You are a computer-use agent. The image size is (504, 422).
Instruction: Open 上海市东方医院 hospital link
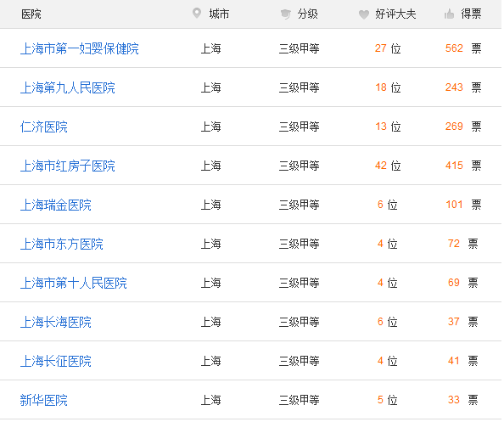61,245
